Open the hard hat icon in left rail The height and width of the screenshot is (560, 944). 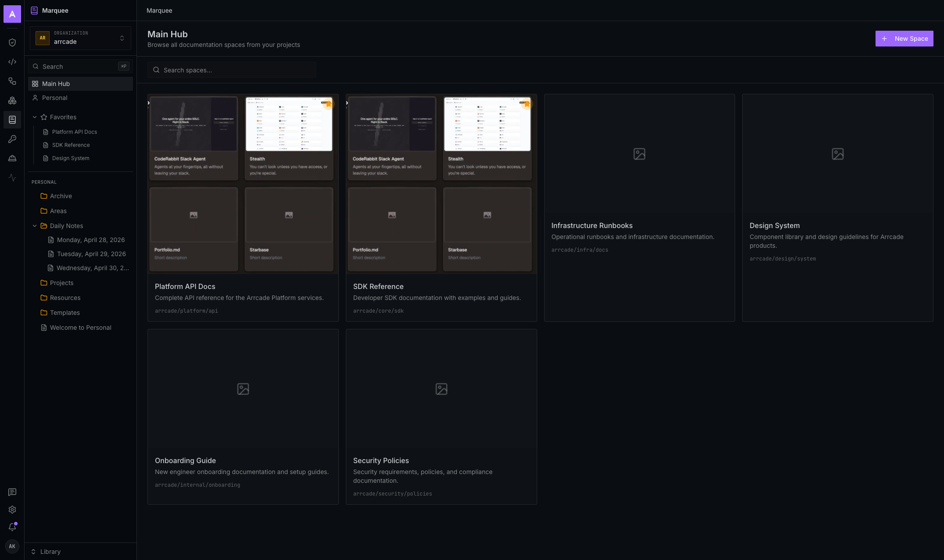(x=12, y=158)
